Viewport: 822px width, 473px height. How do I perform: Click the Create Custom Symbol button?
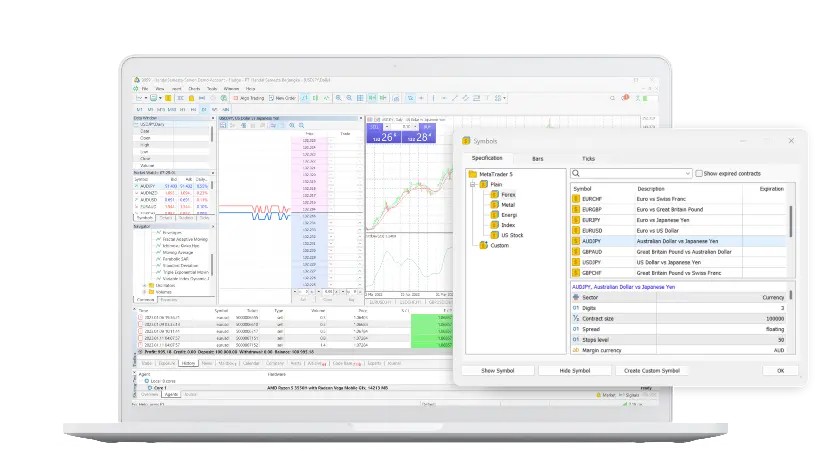(x=652, y=371)
